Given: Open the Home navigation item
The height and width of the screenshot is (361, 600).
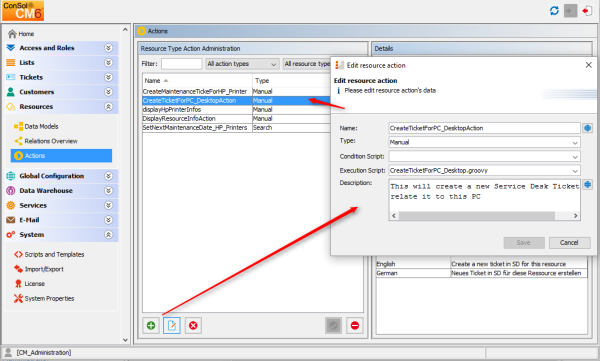Looking at the screenshot, I should (21, 34).
